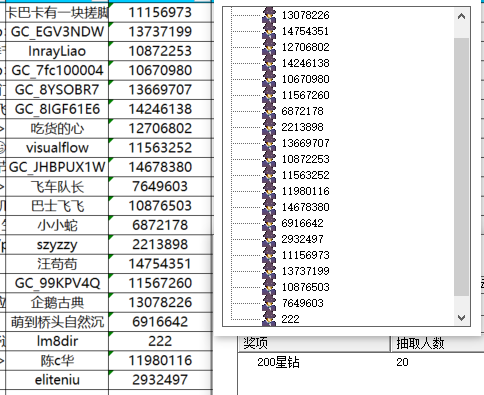The image size is (484, 395).
Task: Click spreadsheet ID cell 6916642
Action: [160, 322]
